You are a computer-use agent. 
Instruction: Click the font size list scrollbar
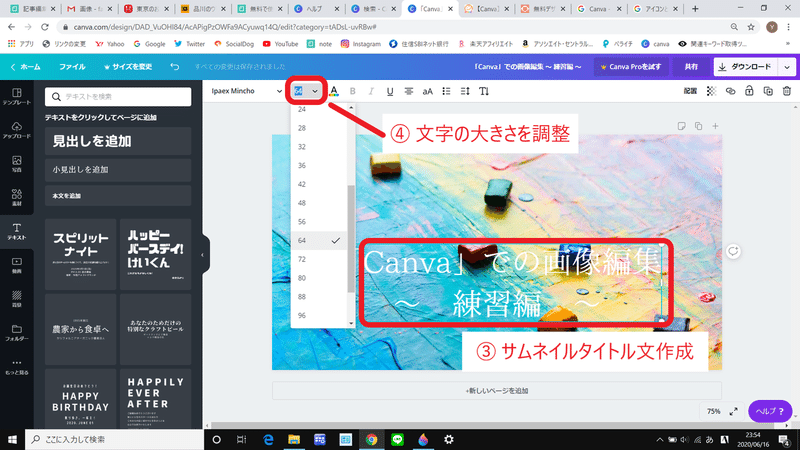point(351,239)
